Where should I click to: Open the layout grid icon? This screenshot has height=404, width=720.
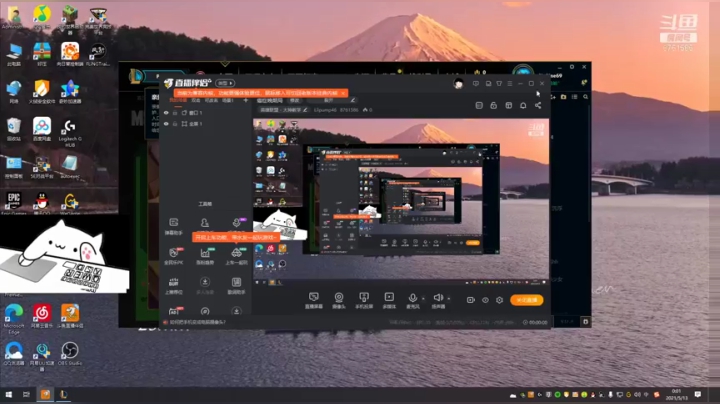(508, 106)
